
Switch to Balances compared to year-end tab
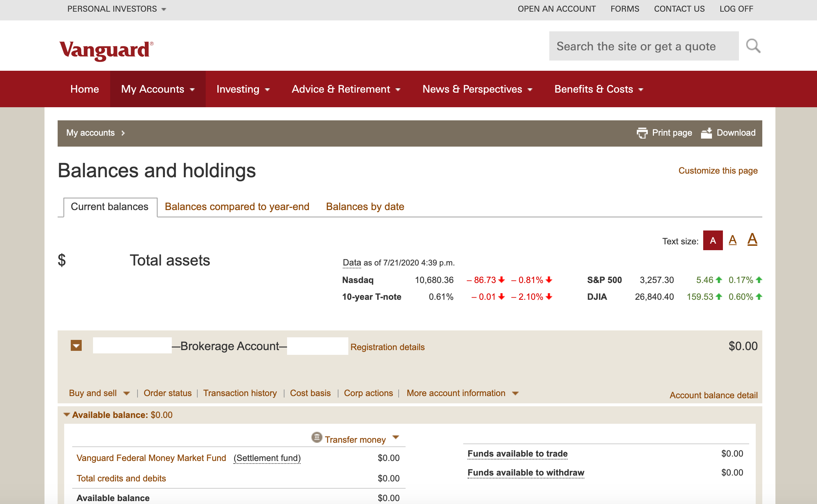[x=237, y=207]
